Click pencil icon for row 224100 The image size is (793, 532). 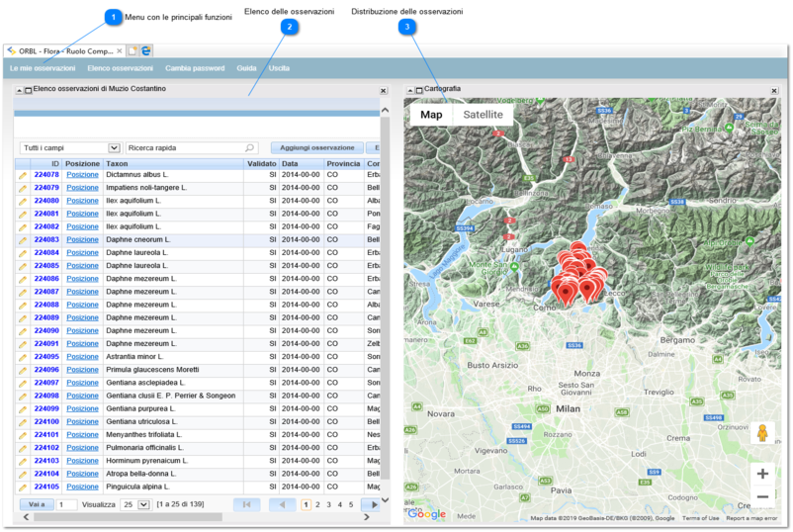click(23, 422)
